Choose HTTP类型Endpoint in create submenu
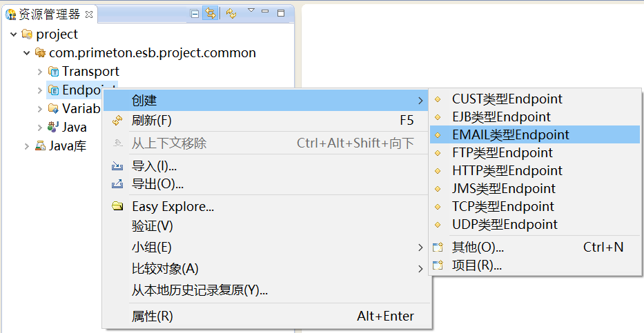The width and height of the screenshot is (644, 333). coord(507,170)
